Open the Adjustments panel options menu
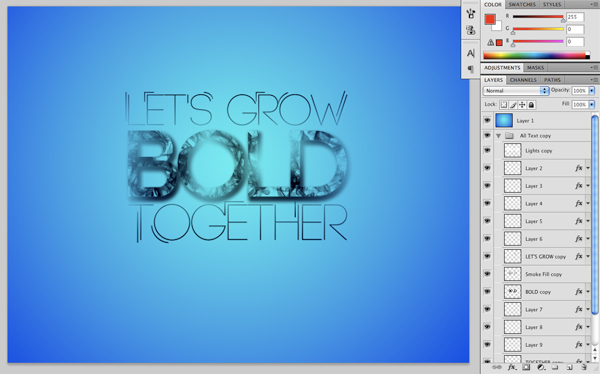600x374 pixels. [x=594, y=68]
